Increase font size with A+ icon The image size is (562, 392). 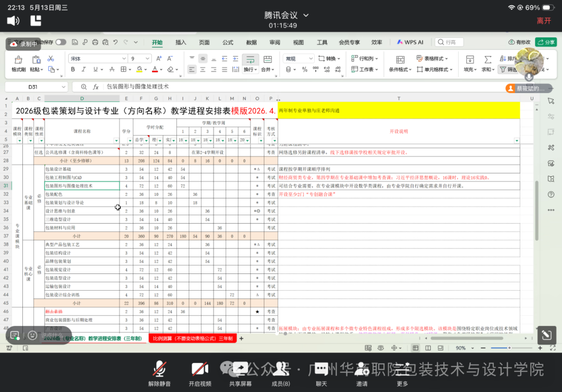click(x=159, y=58)
